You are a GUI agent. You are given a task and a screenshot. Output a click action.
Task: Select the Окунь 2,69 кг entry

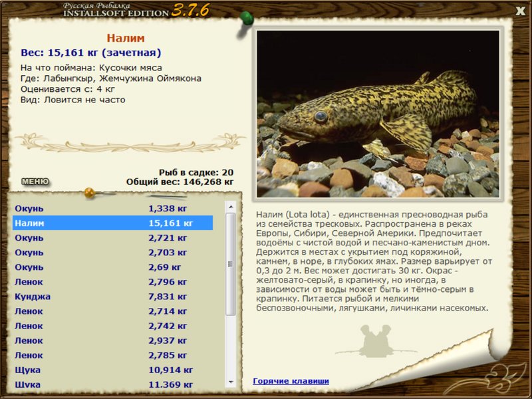coord(112,267)
